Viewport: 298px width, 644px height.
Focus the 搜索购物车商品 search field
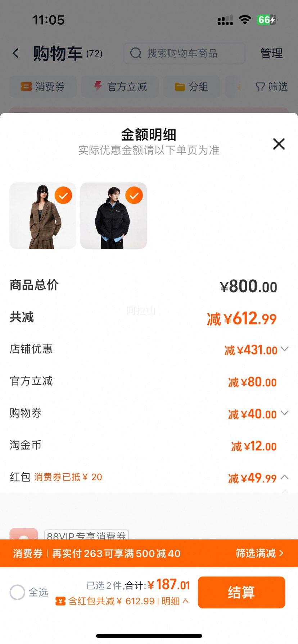click(184, 54)
